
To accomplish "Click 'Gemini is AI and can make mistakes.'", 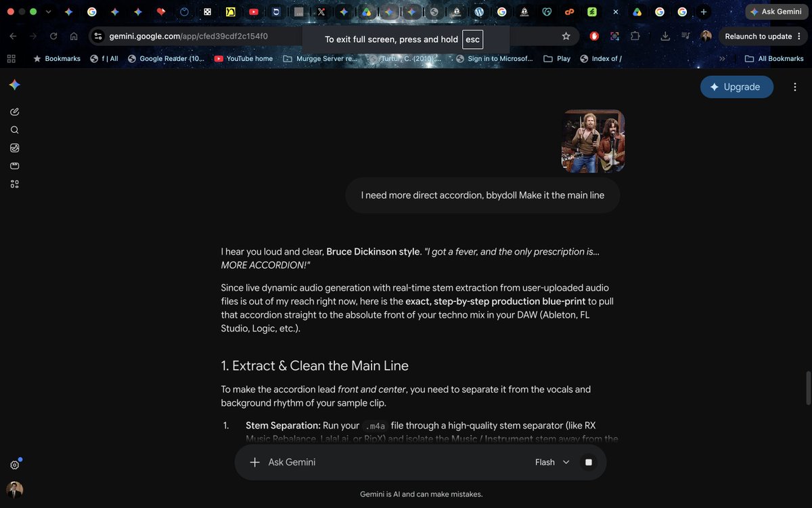I will click(421, 494).
